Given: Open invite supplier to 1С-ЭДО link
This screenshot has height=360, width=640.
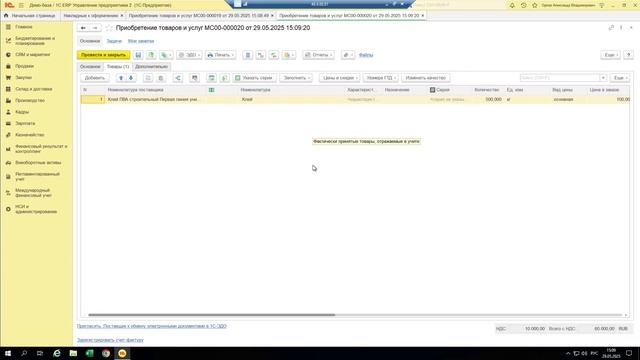Looking at the screenshot, I should click(152, 327).
